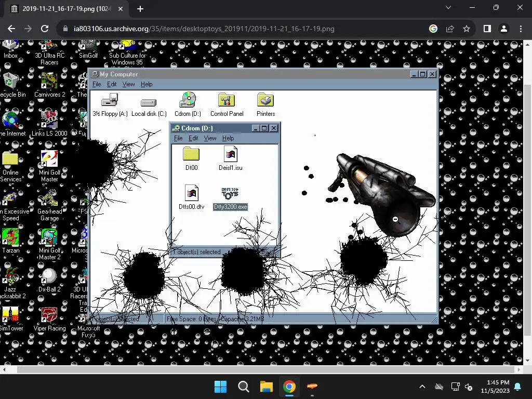
Task: Click the 3D Ultra RC Racers shortcut
Action: click(49, 54)
